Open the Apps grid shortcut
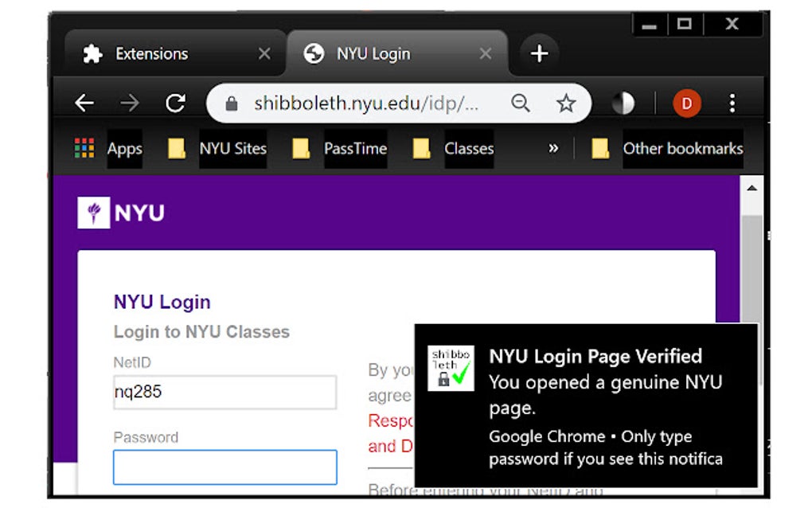Viewport: 812px width, 508px height. point(108,149)
